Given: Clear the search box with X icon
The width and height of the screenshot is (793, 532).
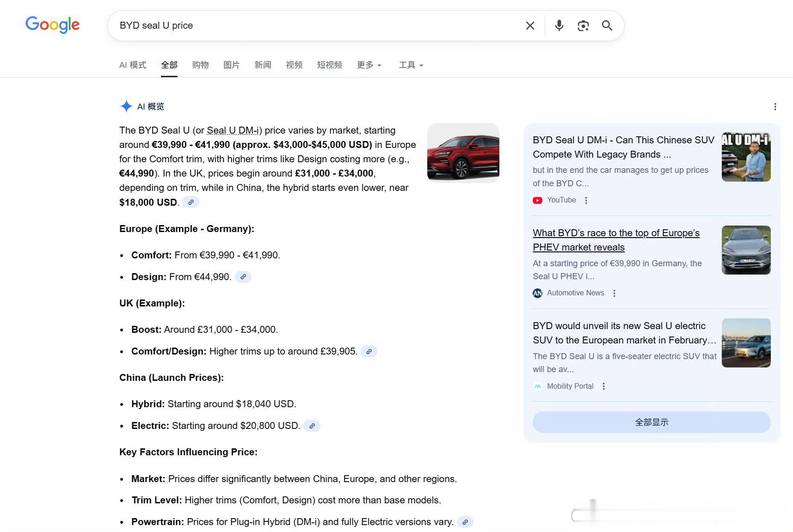Looking at the screenshot, I should pos(530,26).
